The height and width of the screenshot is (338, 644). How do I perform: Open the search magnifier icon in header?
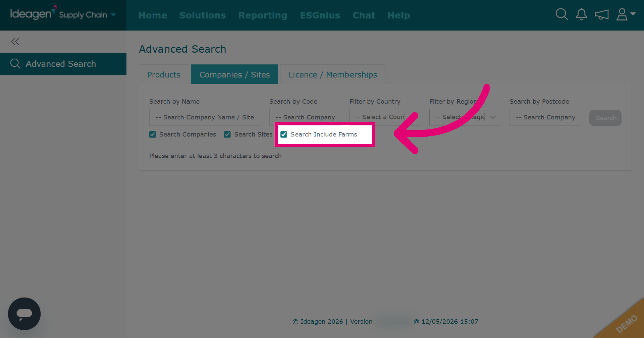pyautogui.click(x=561, y=15)
